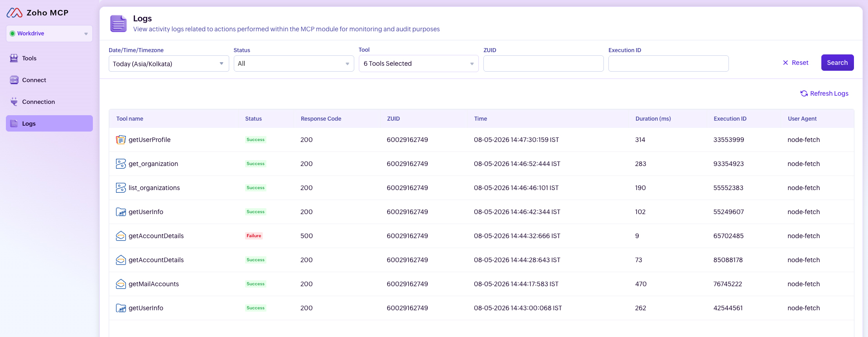Open the Date/Time/Timezone dropdown
Viewport: 868px width, 337px height.
coord(169,63)
